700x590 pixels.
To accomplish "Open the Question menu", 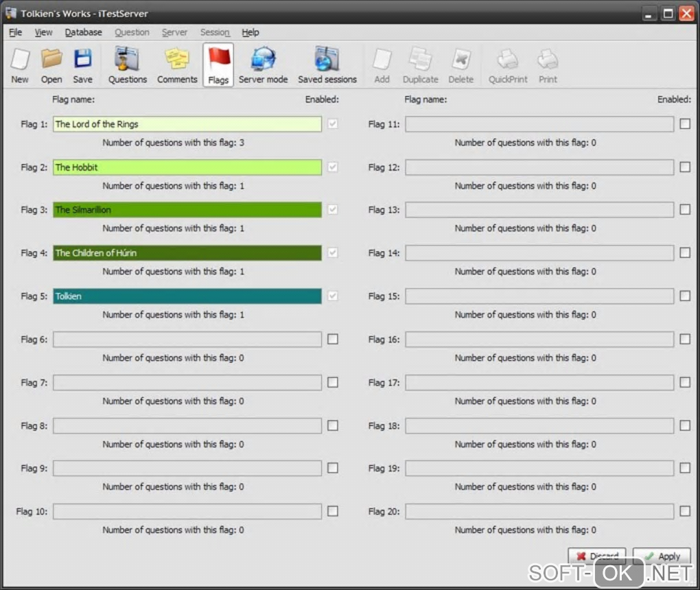I will click(132, 32).
